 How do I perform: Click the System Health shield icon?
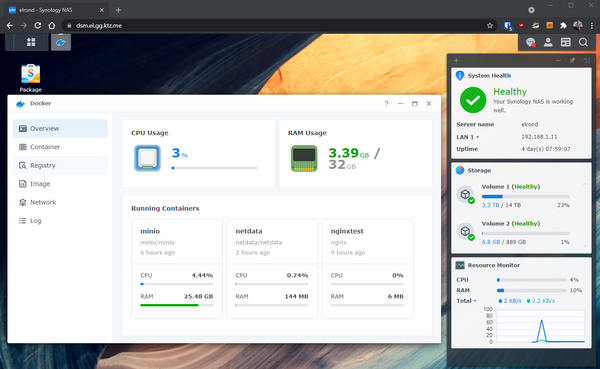pos(460,75)
